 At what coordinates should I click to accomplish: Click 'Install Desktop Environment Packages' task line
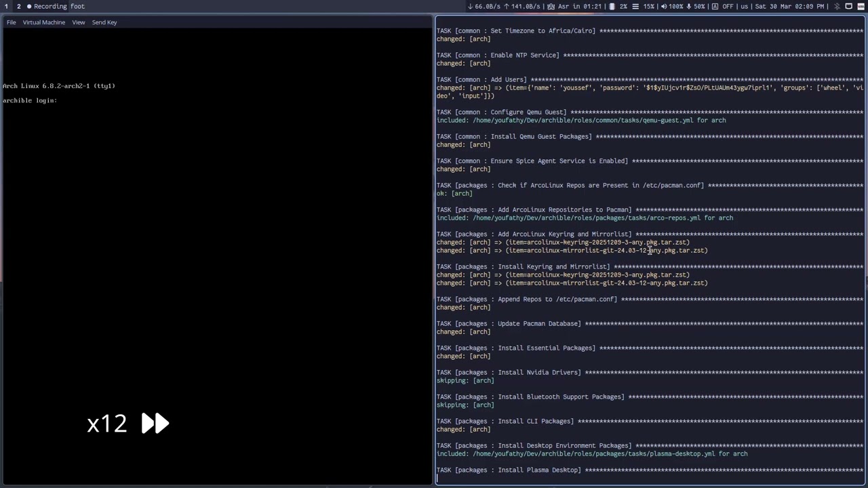tap(650, 445)
